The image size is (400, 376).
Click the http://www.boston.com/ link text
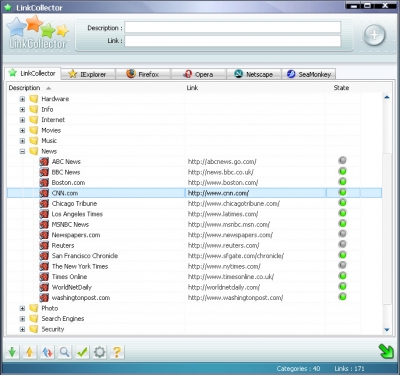coord(223,183)
